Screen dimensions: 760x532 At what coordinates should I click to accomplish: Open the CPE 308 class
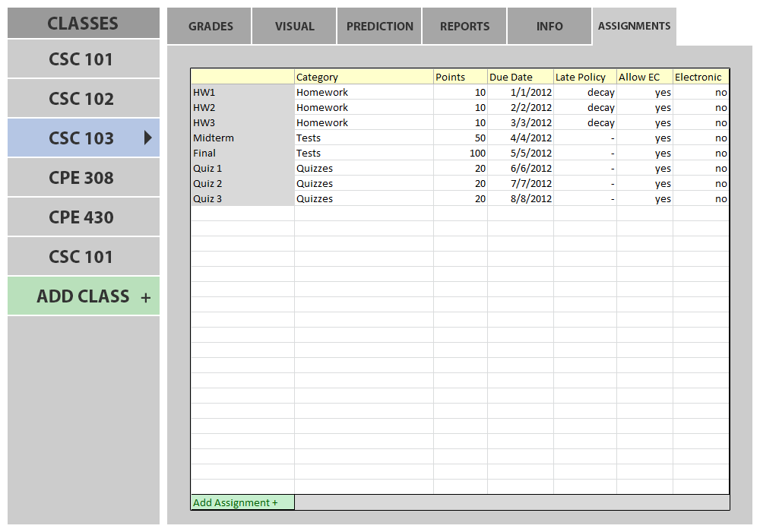click(82, 178)
